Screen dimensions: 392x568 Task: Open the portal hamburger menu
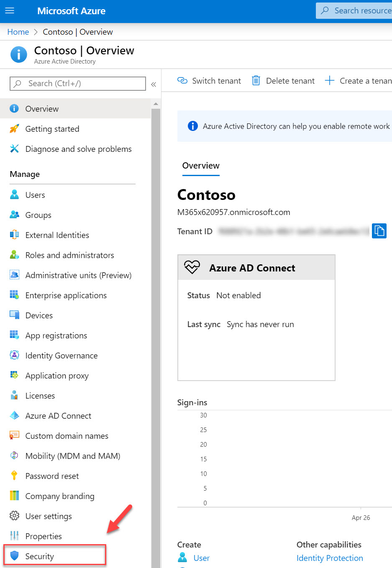pyautogui.click(x=9, y=11)
